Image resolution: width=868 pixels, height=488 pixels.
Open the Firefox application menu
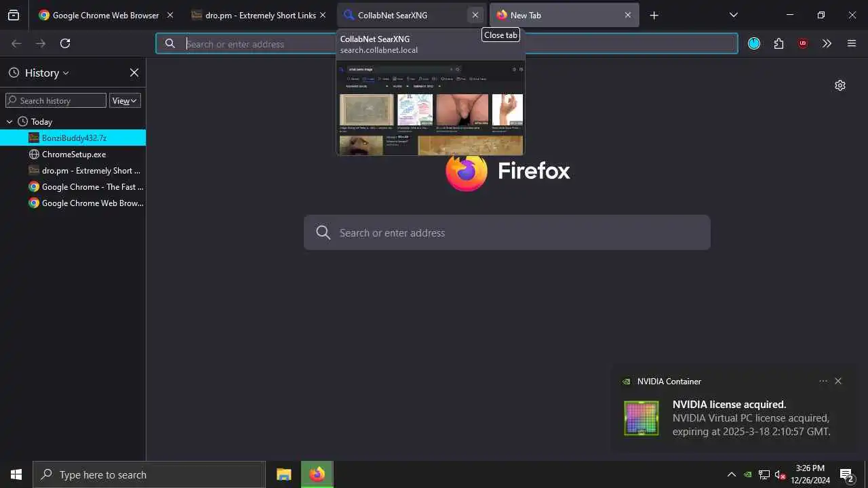tap(852, 43)
